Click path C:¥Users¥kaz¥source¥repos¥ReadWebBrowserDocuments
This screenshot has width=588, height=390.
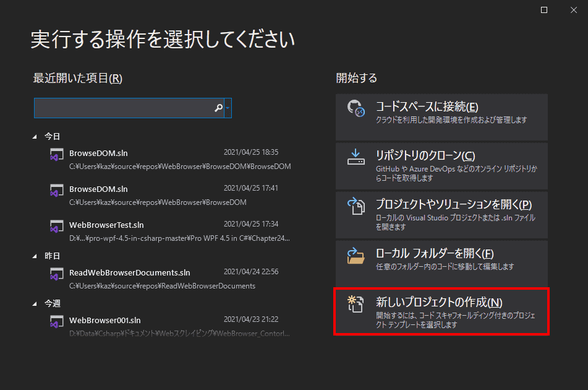click(x=163, y=286)
